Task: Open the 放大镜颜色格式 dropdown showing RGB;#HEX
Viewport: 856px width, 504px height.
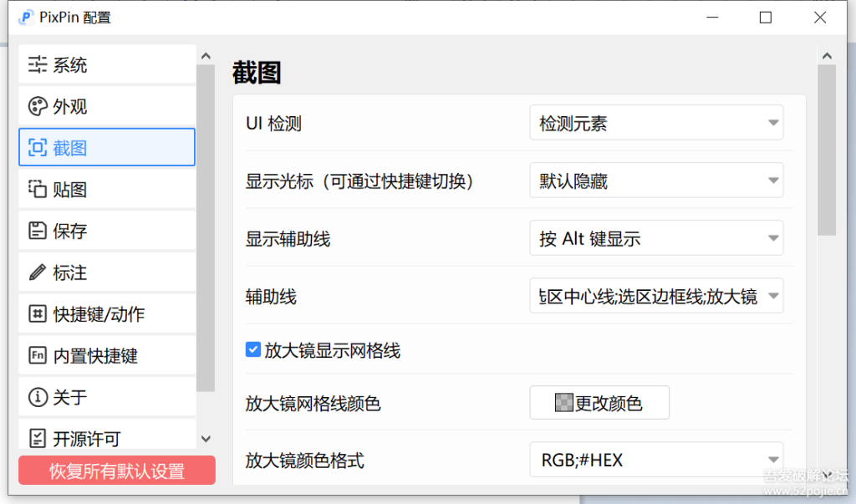Action: click(x=656, y=460)
